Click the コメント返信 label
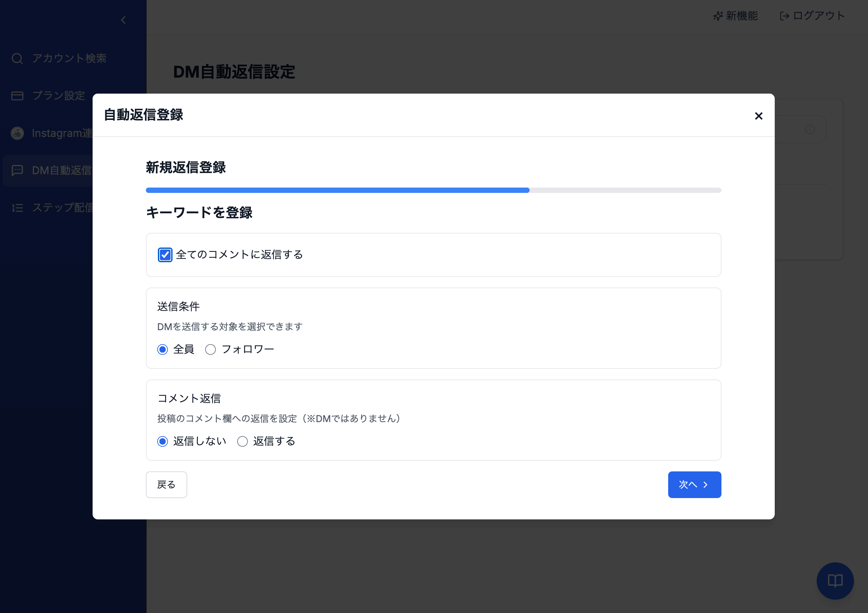The width and height of the screenshot is (868, 613). tap(189, 398)
